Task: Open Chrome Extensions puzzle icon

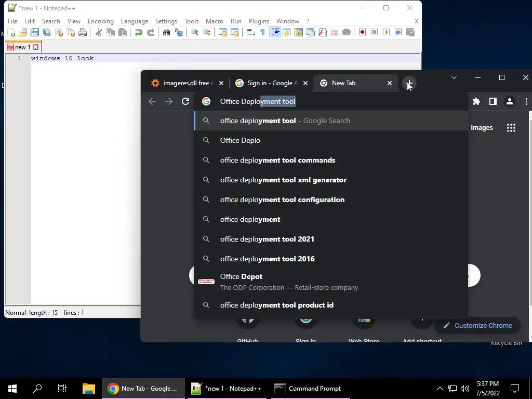Action: click(x=476, y=101)
